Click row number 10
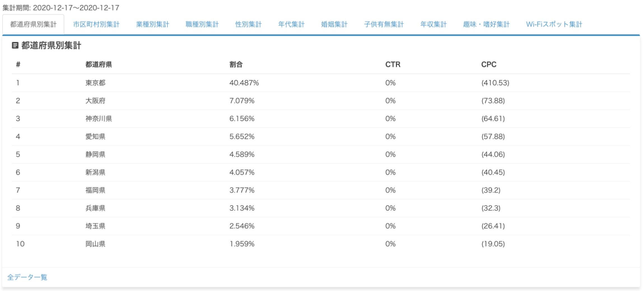Image resolution: width=644 pixels, height=291 pixels. coord(20,244)
